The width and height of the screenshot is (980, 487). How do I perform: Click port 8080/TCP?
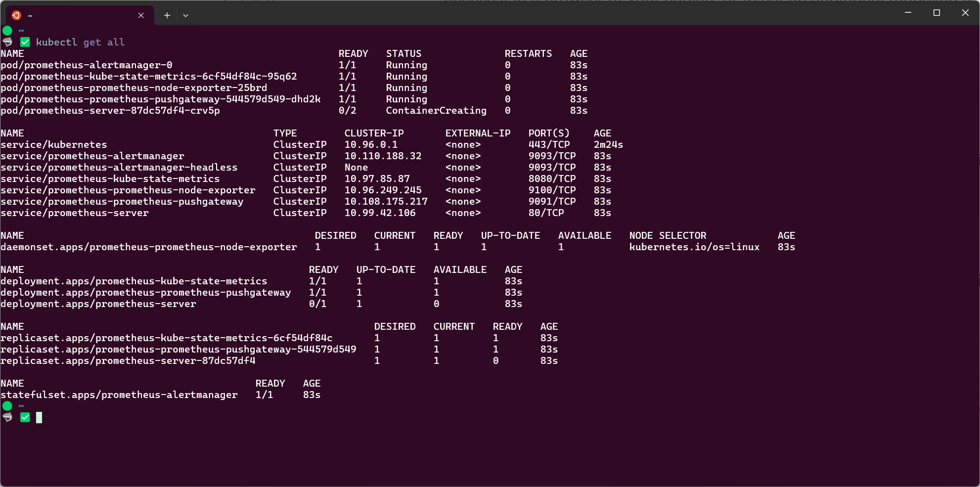(552, 178)
